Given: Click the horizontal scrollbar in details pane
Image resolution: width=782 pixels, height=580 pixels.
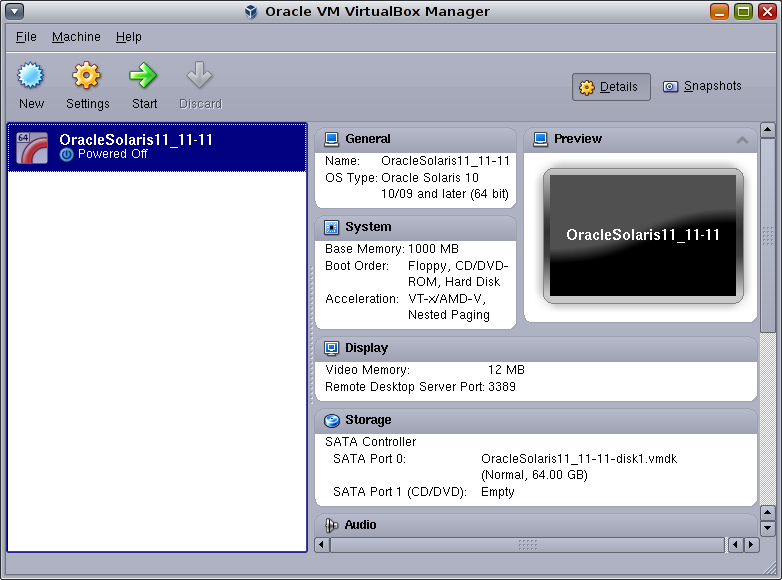Looking at the screenshot, I should point(527,545).
